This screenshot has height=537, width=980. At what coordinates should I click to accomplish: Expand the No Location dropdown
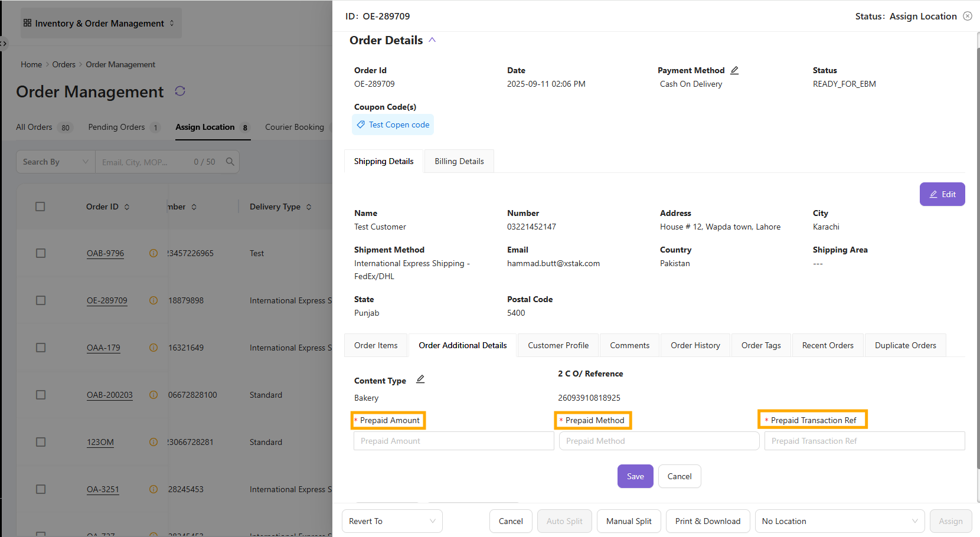[x=839, y=521]
